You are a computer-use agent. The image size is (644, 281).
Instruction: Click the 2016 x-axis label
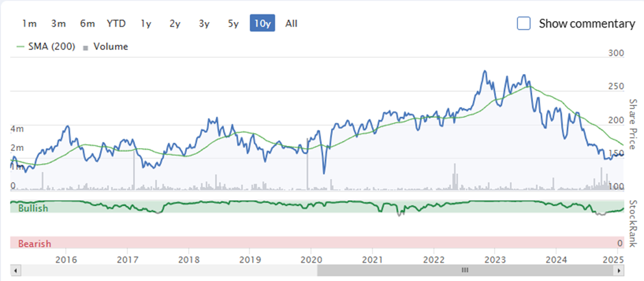click(x=66, y=259)
